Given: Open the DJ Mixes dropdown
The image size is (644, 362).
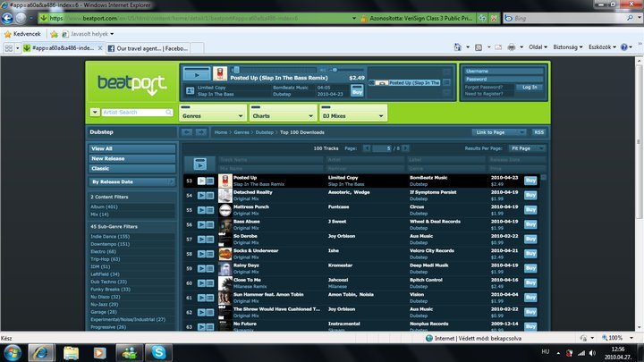Looking at the screenshot, I should point(353,113).
